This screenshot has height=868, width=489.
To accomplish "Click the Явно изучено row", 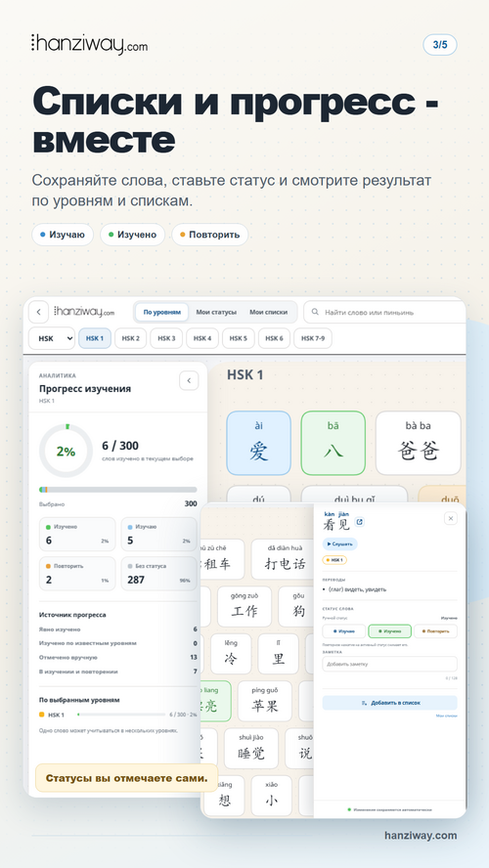I will click(x=118, y=629).
